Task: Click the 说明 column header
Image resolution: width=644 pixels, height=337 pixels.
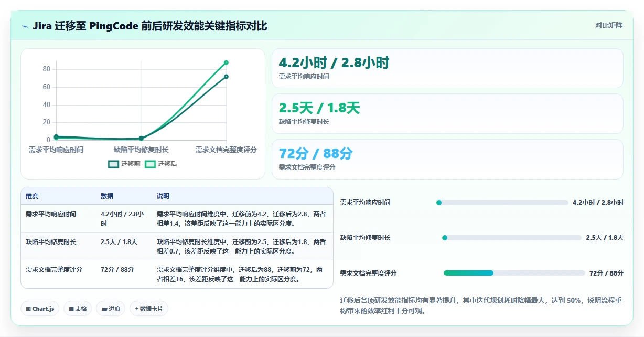Action: [x=163, y=196]
